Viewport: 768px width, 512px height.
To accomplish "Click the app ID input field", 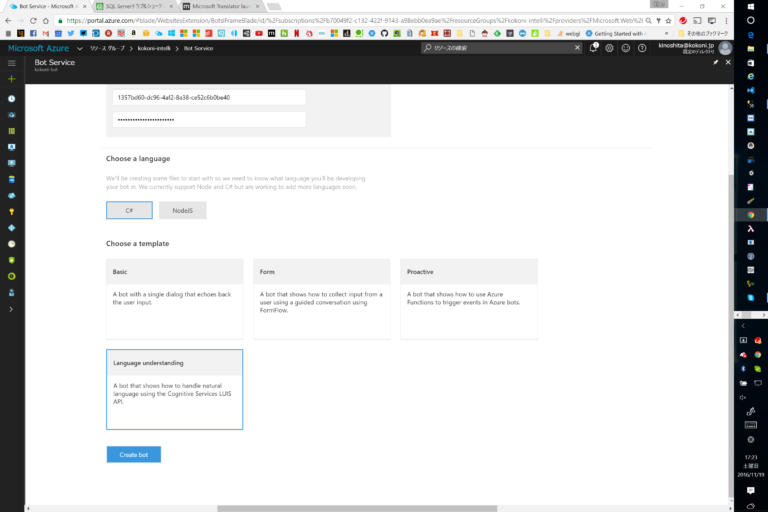I will pyautogui.click(x=209, y=98).
